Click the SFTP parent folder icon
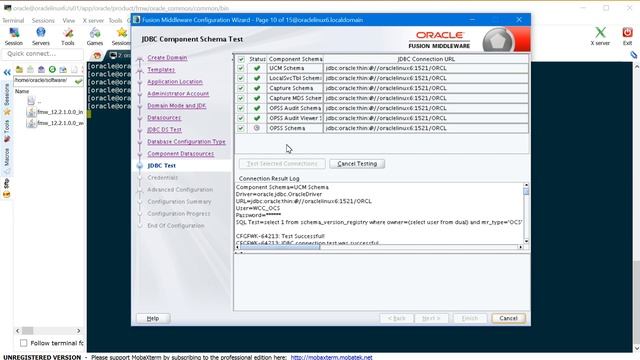This screenshot has height=360, width=640. [19, 69]
